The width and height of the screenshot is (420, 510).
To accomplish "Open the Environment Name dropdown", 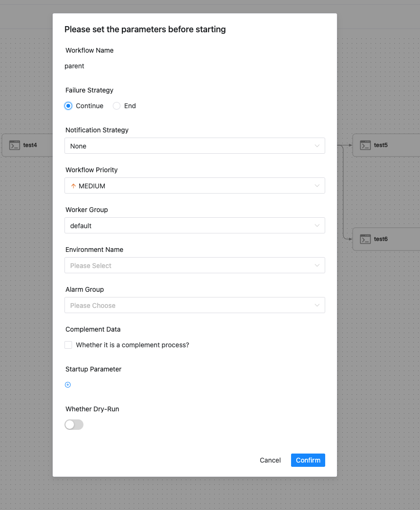I will (x=194, y=265).
